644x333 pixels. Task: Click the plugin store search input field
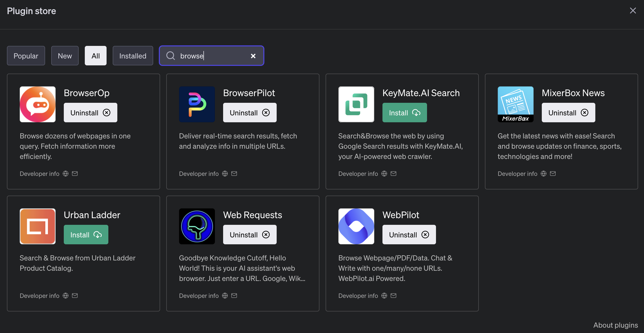pyautogui.click(x=211, y=56)
